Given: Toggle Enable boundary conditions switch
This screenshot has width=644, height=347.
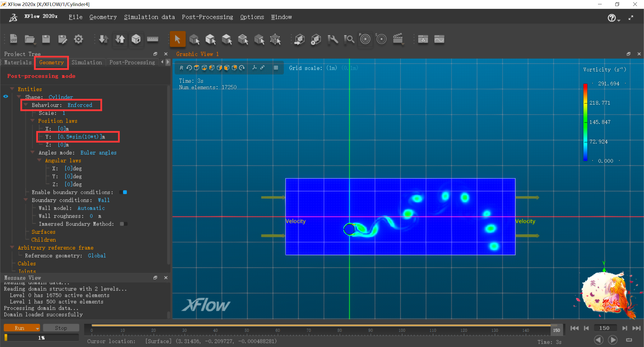Looking at the screenshot, I should [x=123, y=192].
